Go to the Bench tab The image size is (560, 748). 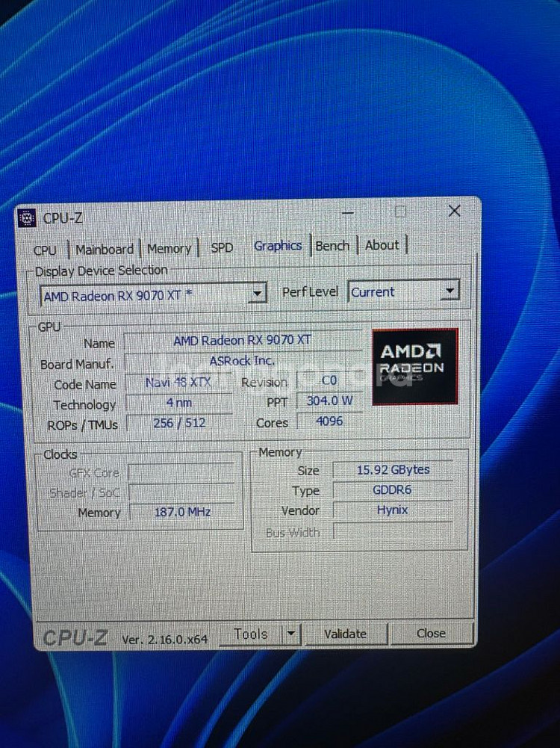coord(333,246)
